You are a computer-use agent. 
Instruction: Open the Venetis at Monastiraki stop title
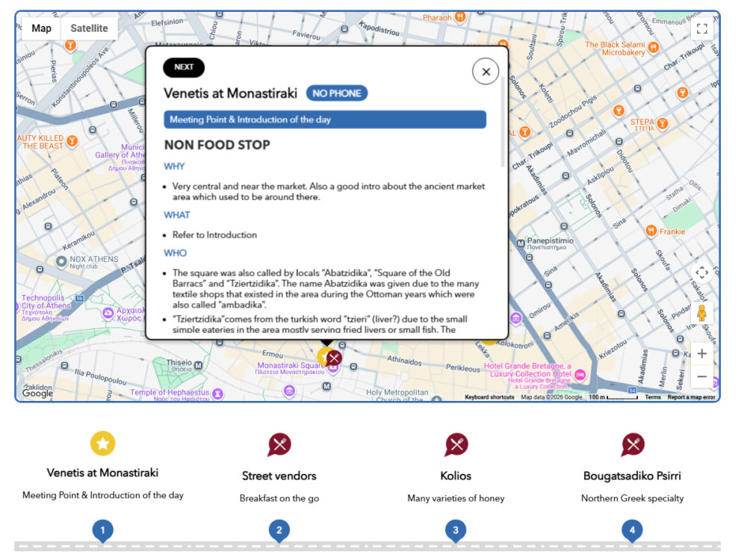pyautogui.click(x=102, y=473)
